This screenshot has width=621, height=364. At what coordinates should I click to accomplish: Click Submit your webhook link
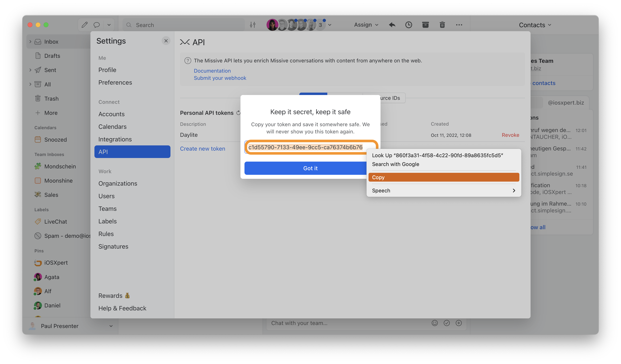point(220,78)
